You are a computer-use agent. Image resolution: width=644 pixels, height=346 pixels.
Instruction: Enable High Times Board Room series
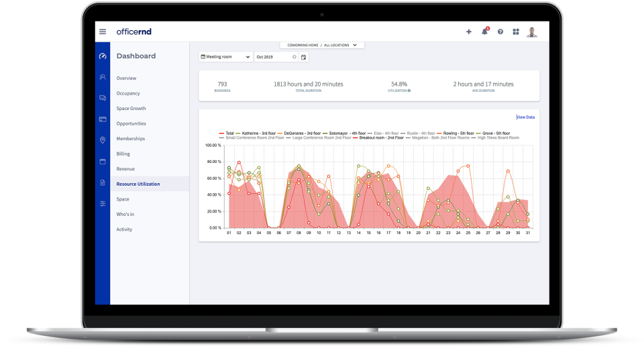tap(495, 138)
